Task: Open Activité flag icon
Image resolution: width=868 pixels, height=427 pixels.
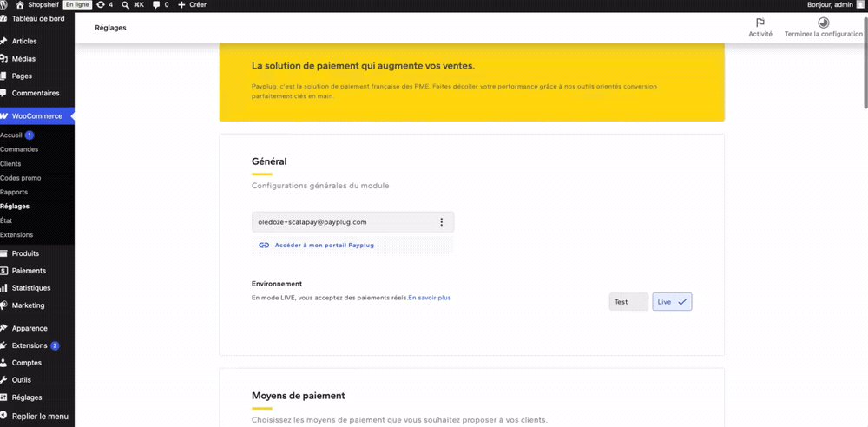Action: click(760, 23)
